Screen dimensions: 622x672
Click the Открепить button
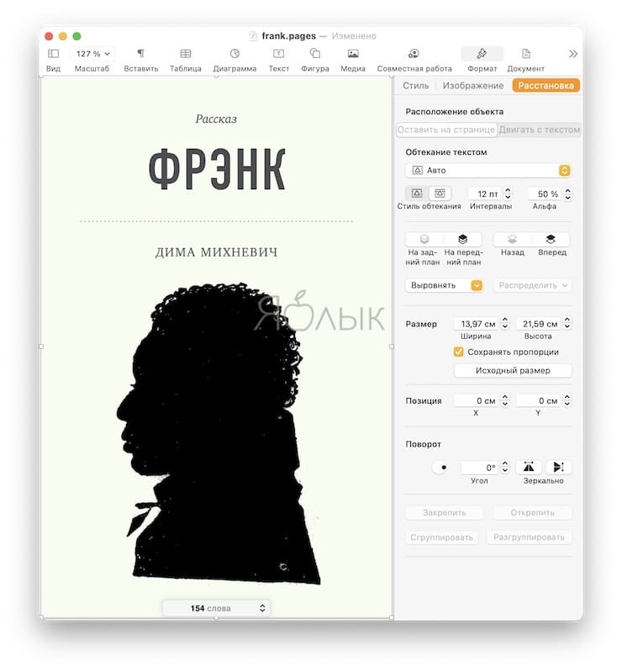tap(532, 512)
